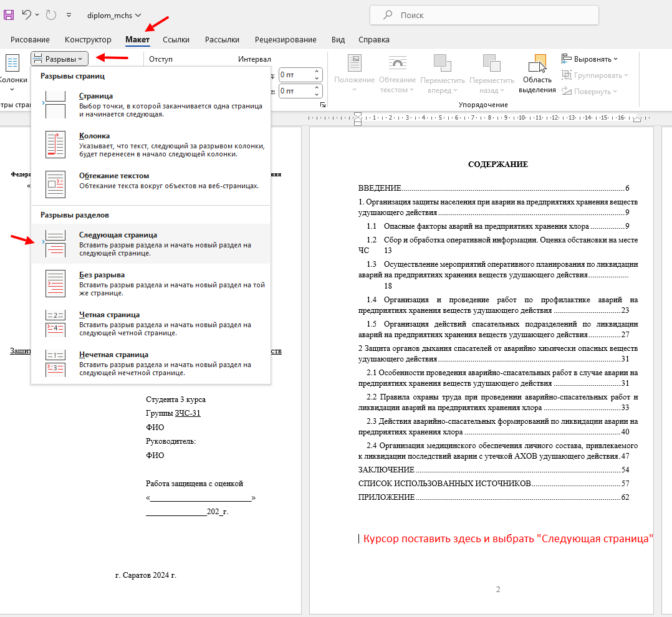Click the СОДЕРЖАНИЕ heading
Viewport: 672px width, 617px height.
[498, 164]
